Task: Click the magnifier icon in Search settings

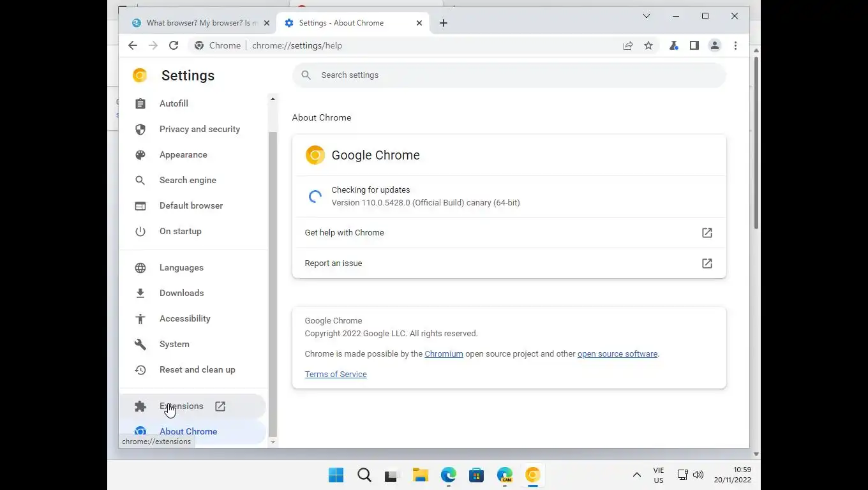Action: 306,75
